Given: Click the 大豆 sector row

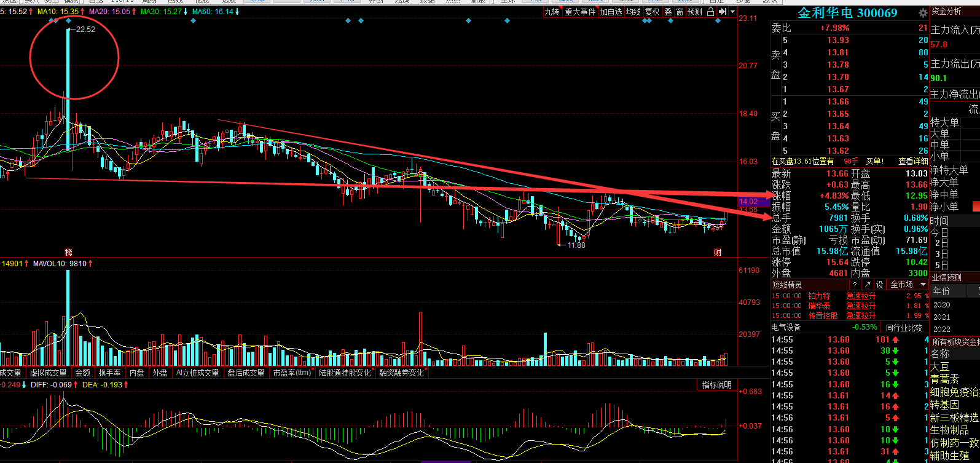Looking at the screenshot, I should (x=940, y=366).
